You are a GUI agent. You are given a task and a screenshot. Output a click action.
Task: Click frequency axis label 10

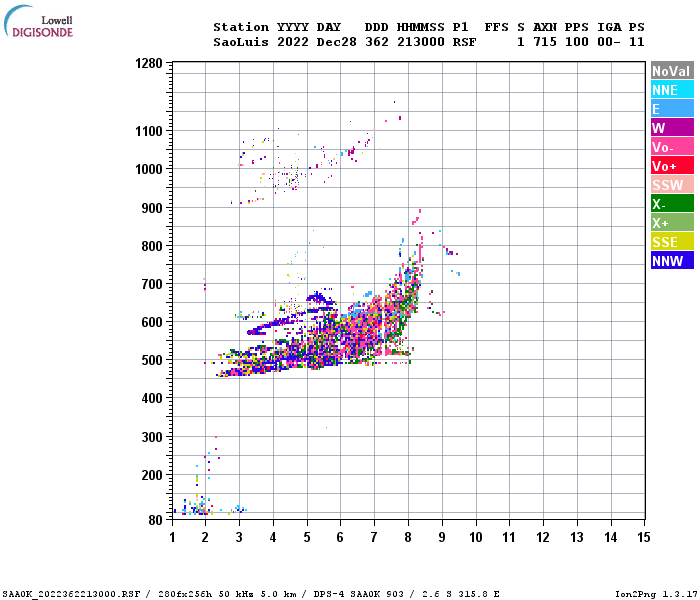point(476,537)
